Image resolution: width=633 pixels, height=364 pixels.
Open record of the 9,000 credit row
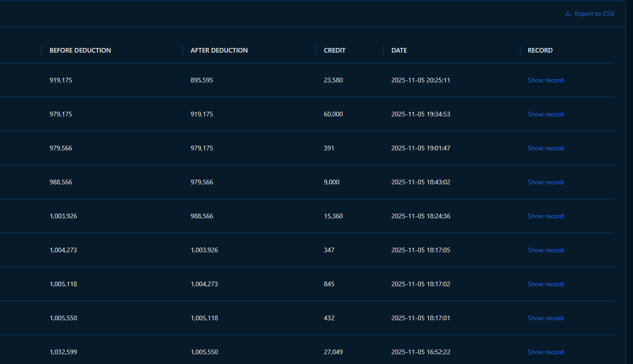click(x=545, y=182)
